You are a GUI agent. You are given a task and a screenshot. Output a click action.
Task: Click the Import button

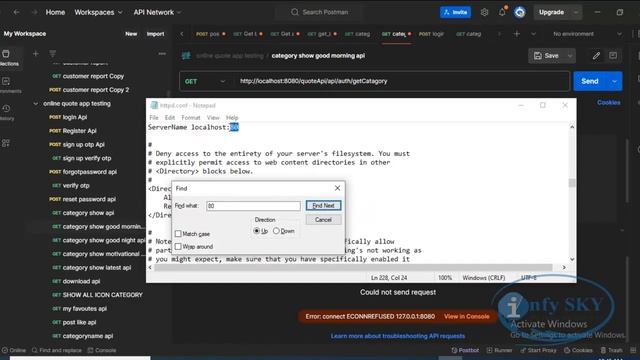point(155,34)
